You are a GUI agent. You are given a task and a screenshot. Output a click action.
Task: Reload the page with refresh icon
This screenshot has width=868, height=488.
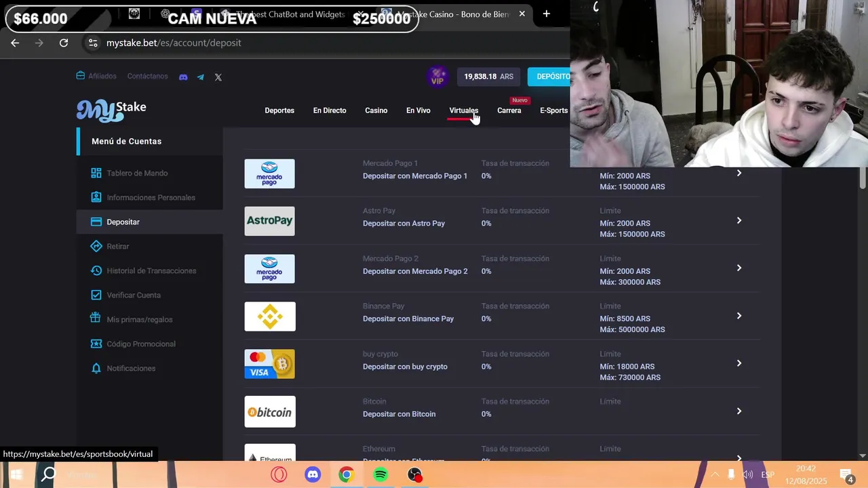pyautogui.click(x=64, y=43)
